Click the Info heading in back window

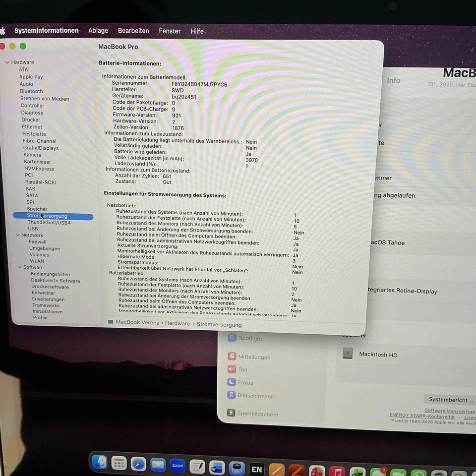click(393, 81)
